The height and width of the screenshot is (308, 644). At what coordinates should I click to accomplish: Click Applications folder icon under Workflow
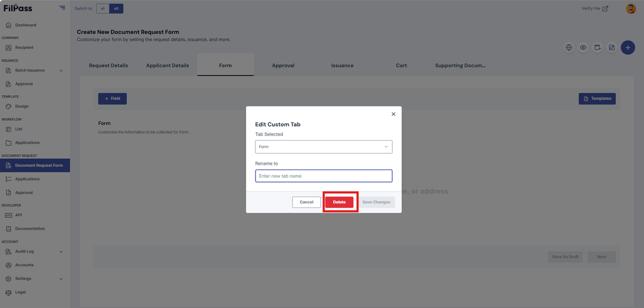point(8,143)
